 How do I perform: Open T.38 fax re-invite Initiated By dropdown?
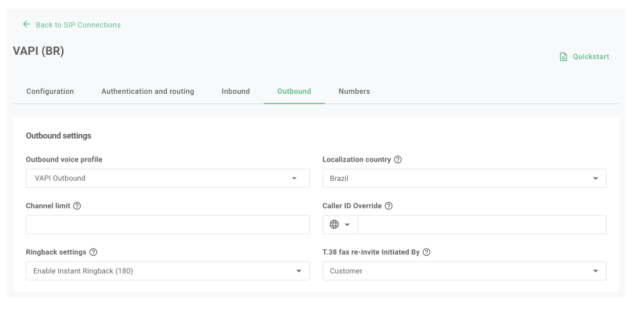point(464,271)
